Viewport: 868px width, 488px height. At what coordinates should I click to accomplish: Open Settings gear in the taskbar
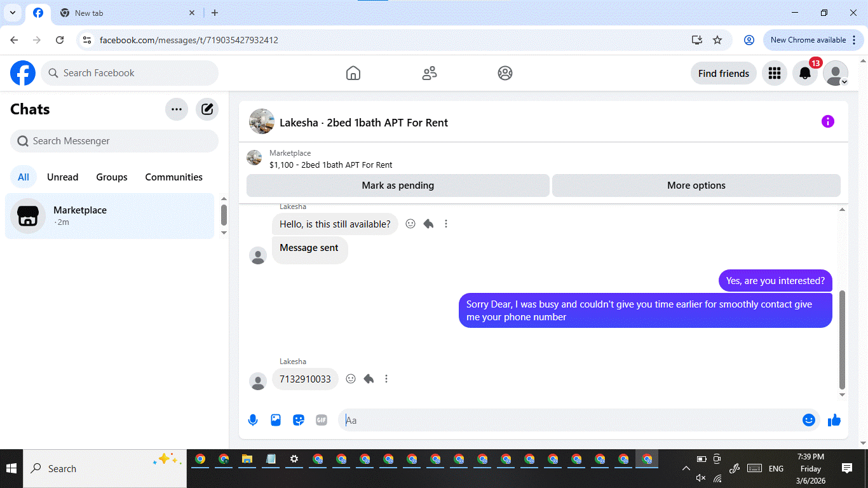294,459
